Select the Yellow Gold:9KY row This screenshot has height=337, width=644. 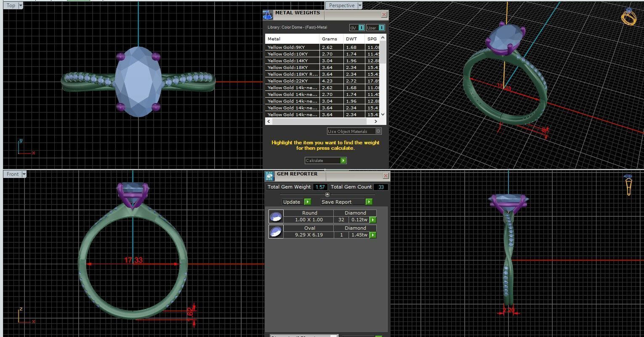[322, 47]
